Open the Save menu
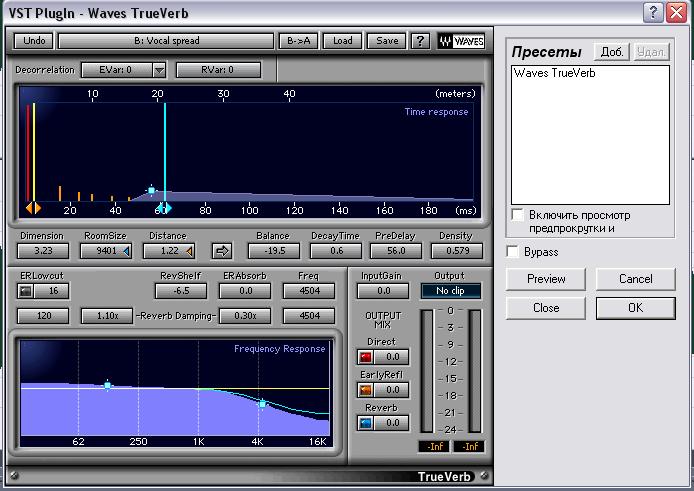The image size is (694, 491). pos(387,41)
